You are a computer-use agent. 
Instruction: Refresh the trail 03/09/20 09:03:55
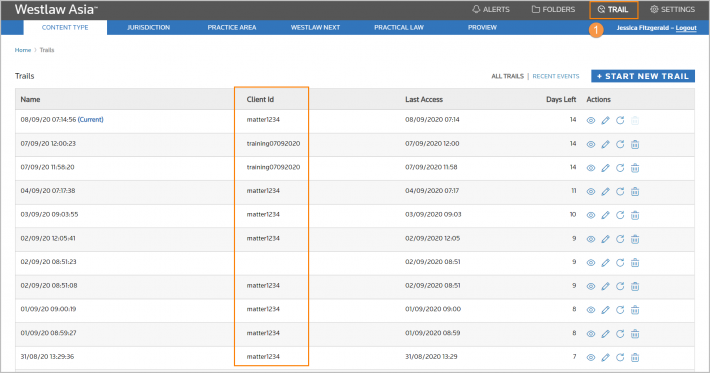pos(620,215)
